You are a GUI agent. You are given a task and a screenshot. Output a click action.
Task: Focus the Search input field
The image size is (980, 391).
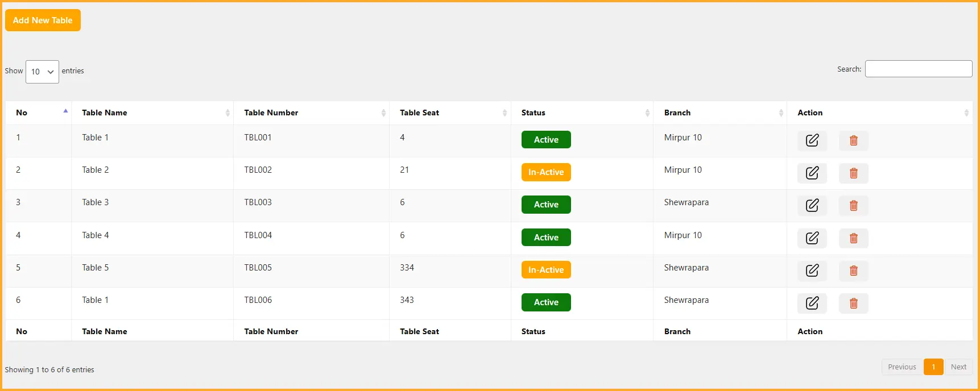[918, 69]
